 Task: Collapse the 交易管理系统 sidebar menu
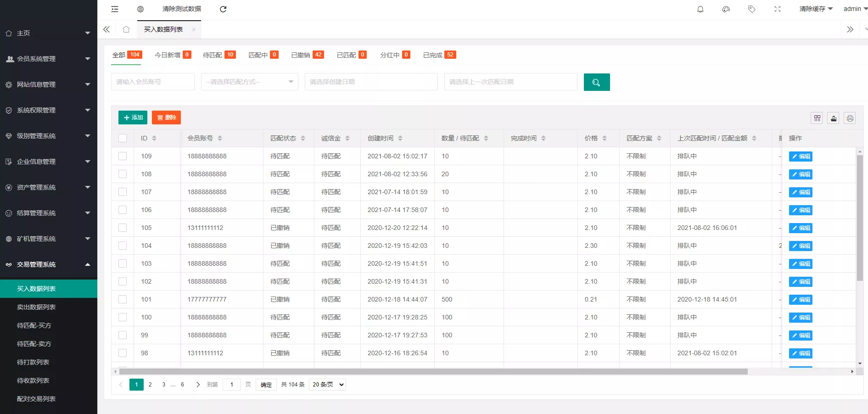coord(49,264)
